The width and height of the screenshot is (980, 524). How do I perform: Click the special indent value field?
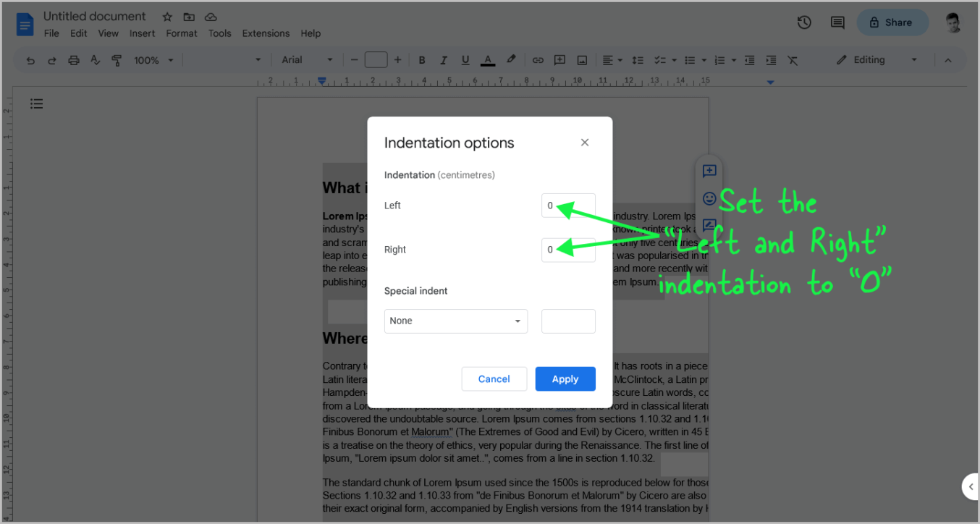568,321
